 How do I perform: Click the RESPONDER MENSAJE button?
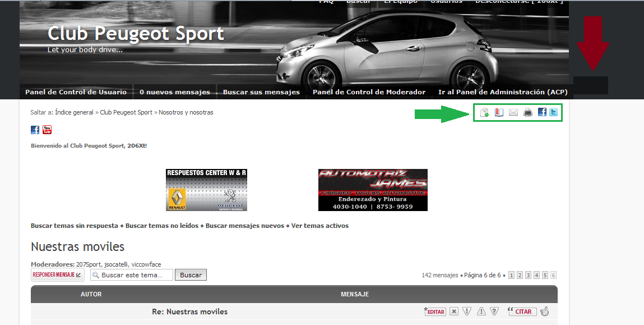(x=58, y=275)
